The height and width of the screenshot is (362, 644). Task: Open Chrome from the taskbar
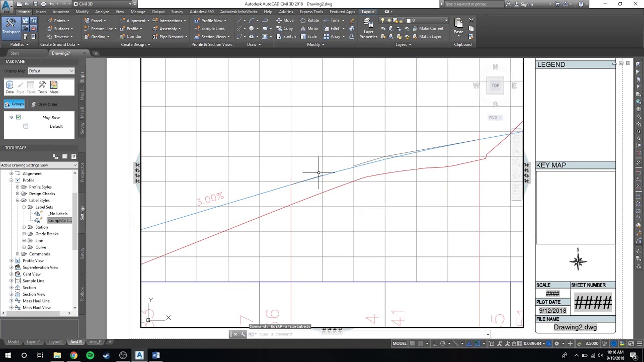(x=73, y=355)
